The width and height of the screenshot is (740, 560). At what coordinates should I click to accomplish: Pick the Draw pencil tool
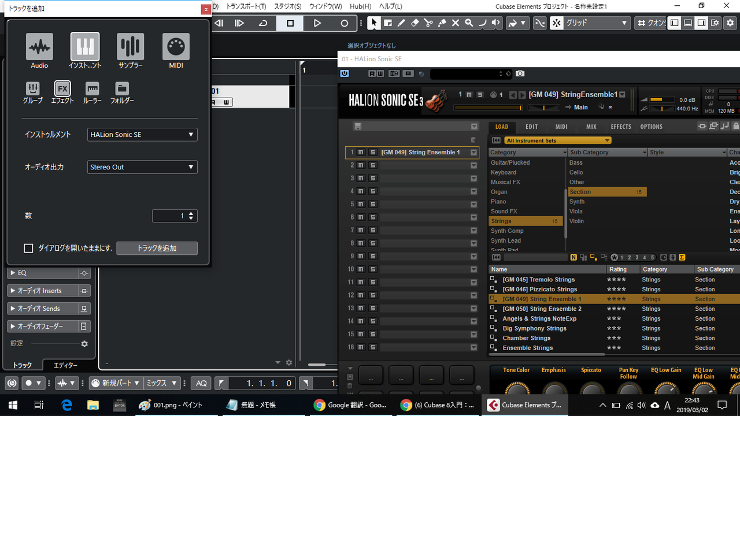[401, 23]
